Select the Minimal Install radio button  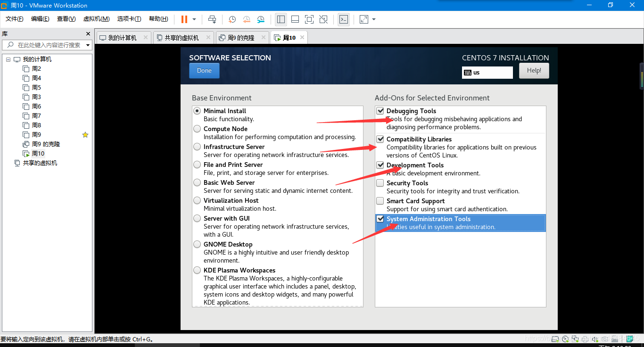[x=197, y=111]
